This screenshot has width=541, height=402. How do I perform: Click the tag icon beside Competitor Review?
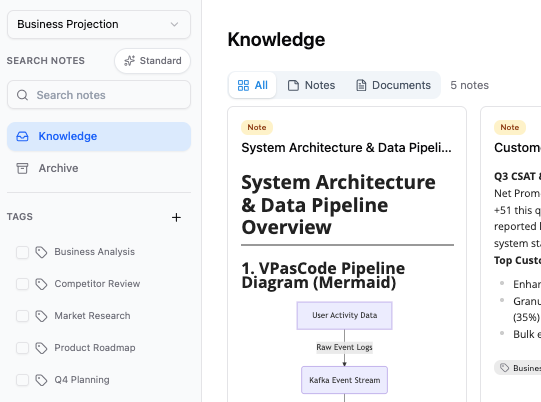pyautogui.click(x=41, y=284)
